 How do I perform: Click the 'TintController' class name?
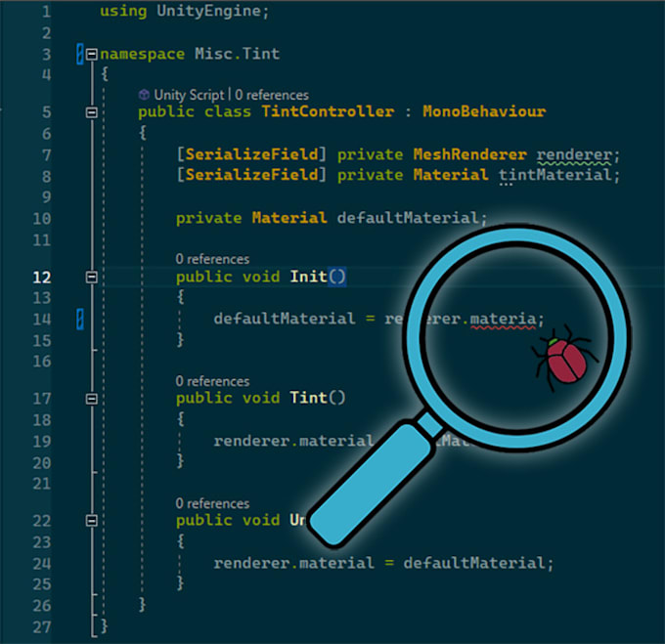(328, 111)
